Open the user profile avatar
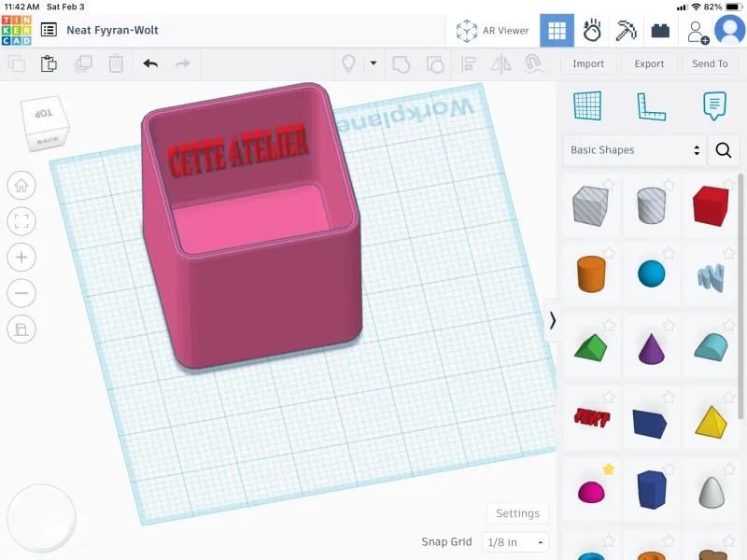Image resolution: width=747 pixels, height=560 pixels. [x=730, y=30]
